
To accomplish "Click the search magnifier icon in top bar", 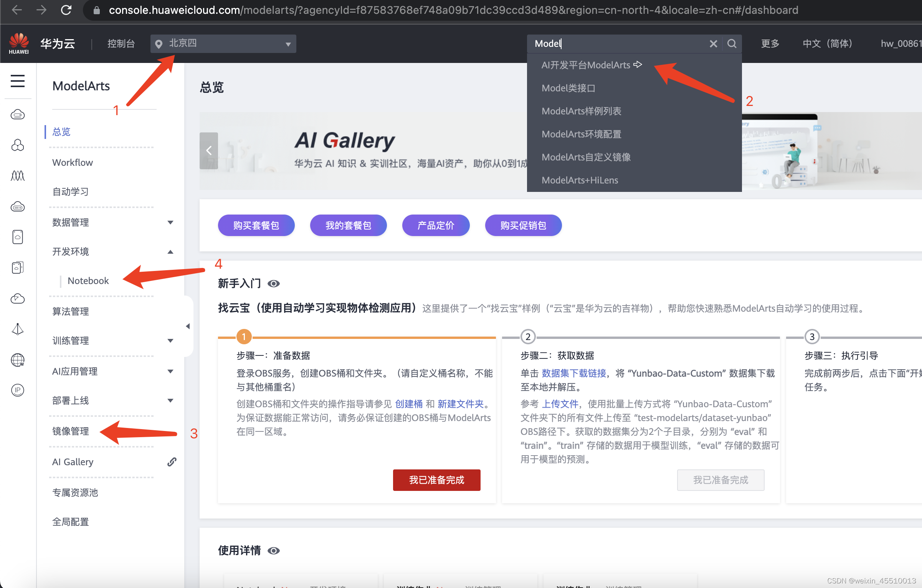I will coord(732,43).
